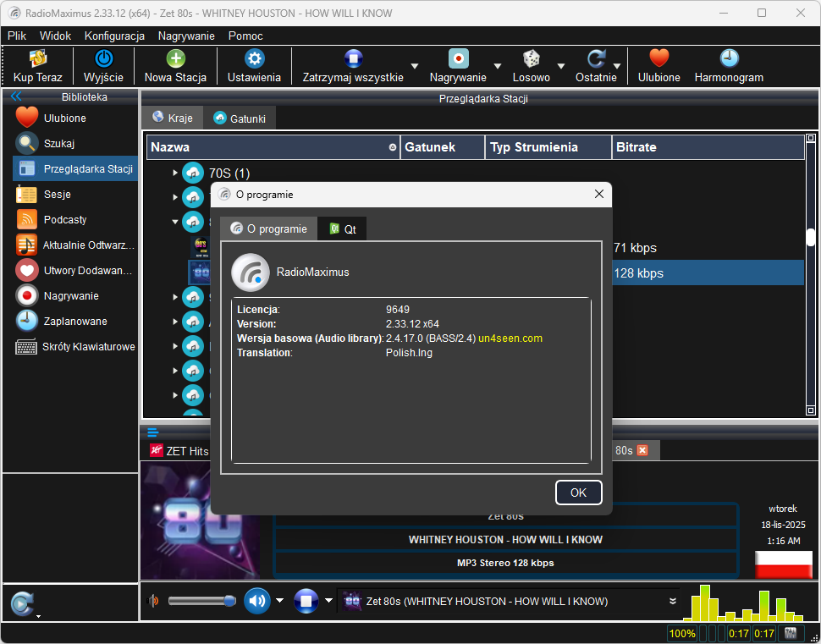
Task: Sort by the Typ Strumienia column header
Action: 548,147
